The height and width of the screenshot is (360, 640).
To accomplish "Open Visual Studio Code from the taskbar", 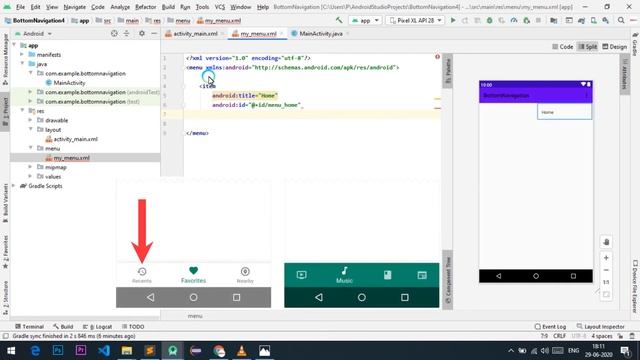I will pos(104,351).
